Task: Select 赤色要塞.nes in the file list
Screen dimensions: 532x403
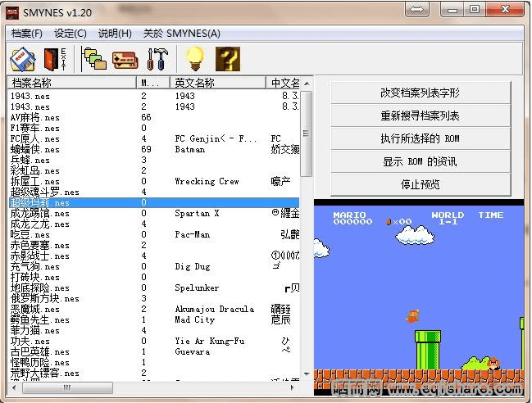Action: coord(39,246)
